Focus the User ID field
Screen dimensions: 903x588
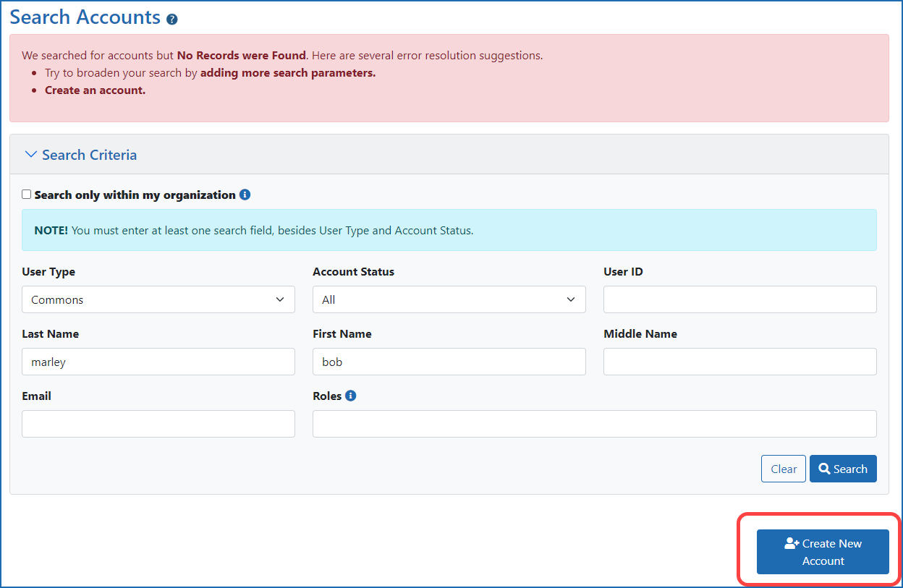740,299
